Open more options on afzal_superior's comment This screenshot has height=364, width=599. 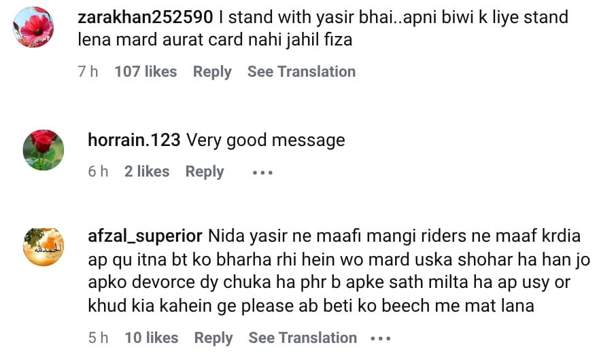click(380, 338)
